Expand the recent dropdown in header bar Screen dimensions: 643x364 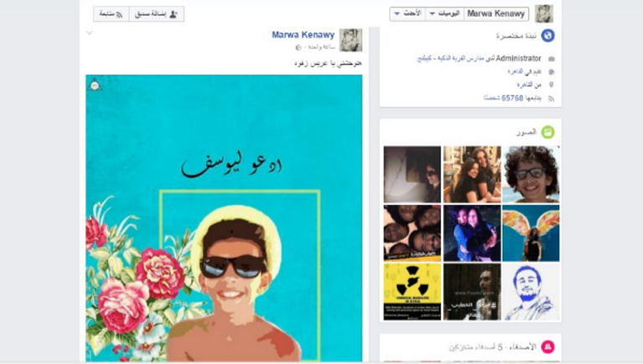(408, 14)
